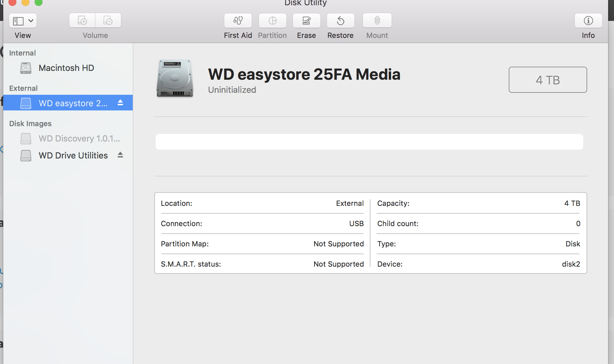614x364 pixels.
Task: Click the View toolbar label
Action: [x=23, y=35]
